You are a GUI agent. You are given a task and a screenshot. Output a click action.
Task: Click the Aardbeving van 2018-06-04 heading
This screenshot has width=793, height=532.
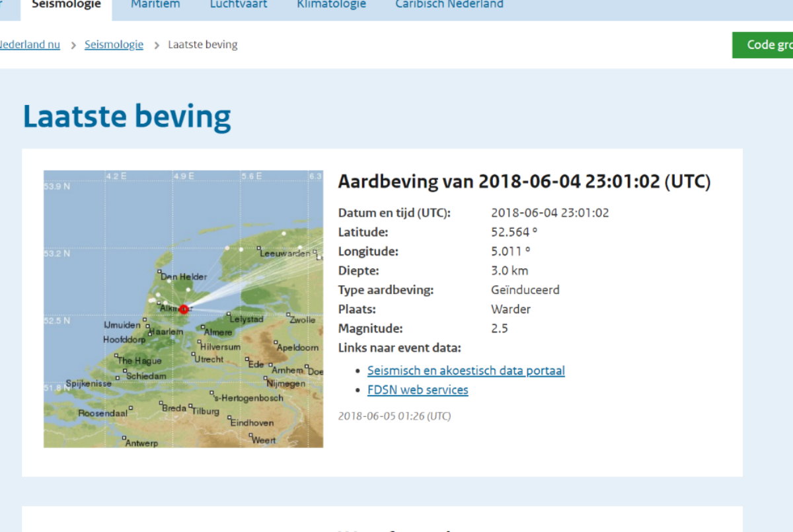(524, 182)
